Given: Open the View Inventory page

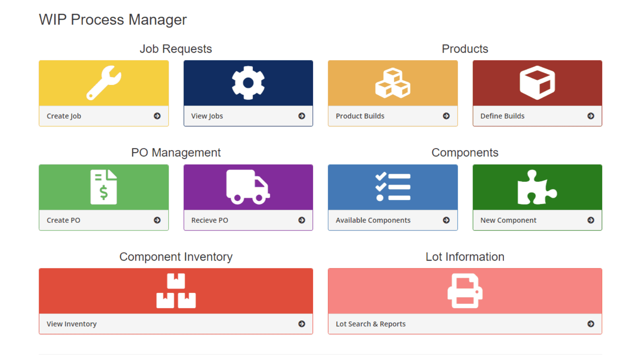Looking at the screenshot, I should tap(176, 324).
